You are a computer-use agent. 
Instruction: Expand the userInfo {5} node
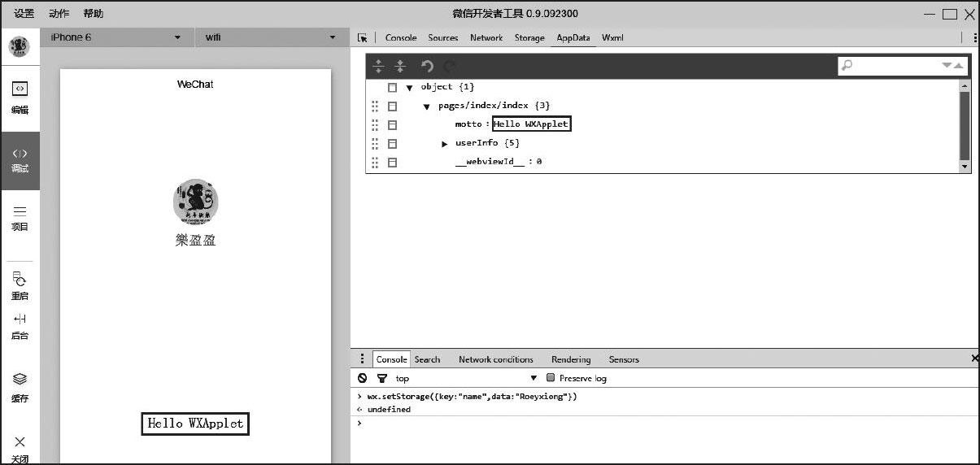point(445,144)
